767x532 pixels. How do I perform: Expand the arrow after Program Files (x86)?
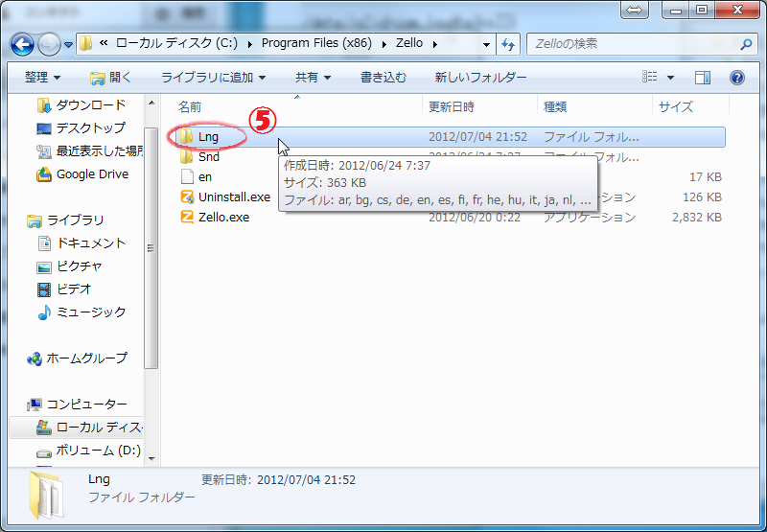click(384, 44)
